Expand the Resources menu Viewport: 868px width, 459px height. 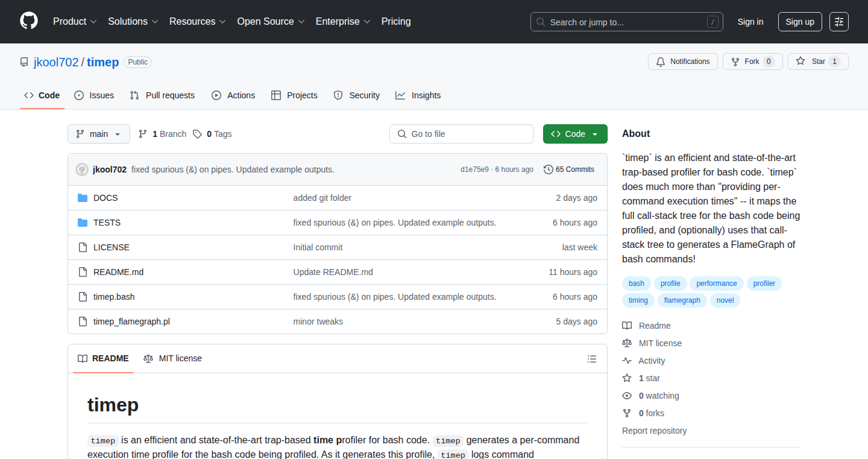coord(197,22)
